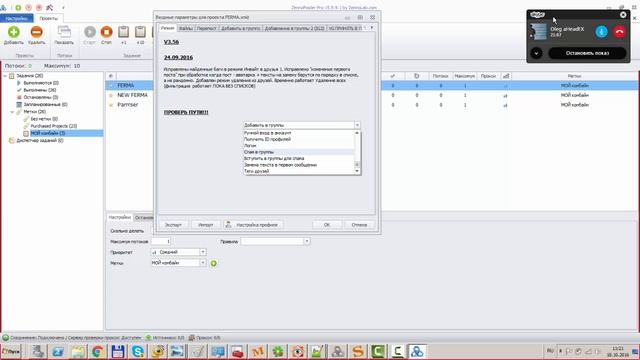Open Chrome from the taskbar

98,351
